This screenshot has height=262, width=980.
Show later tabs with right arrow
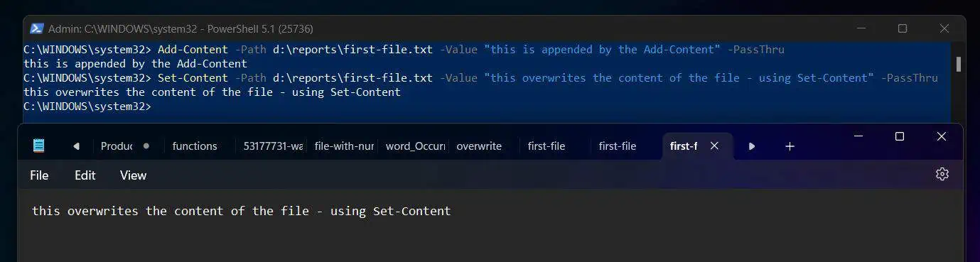[752, 146]
